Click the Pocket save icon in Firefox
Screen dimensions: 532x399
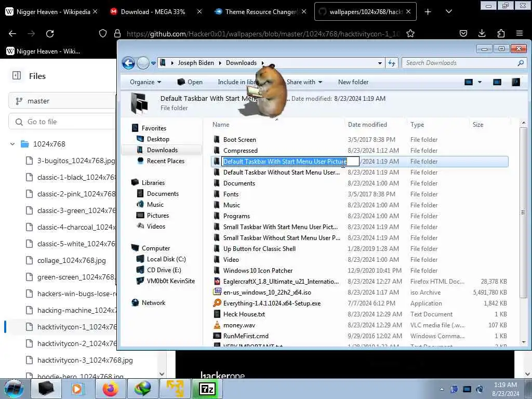click(x=463, y=33)
